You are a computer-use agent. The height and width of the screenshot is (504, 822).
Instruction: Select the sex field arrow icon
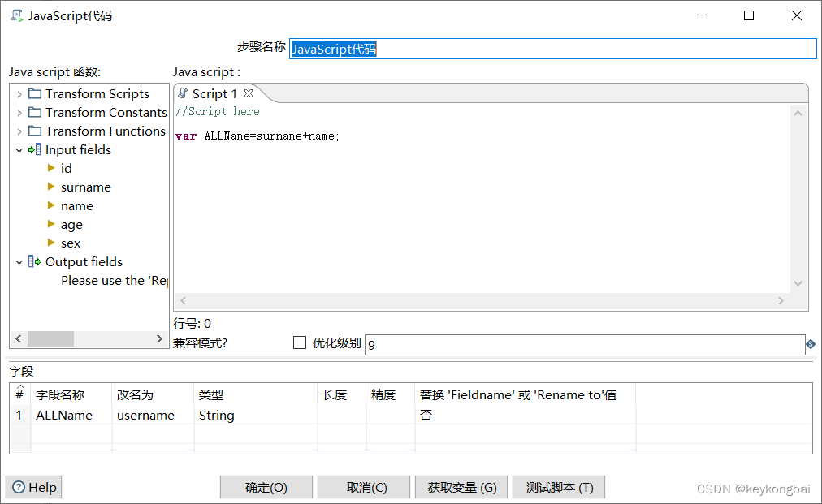[50, 243]
